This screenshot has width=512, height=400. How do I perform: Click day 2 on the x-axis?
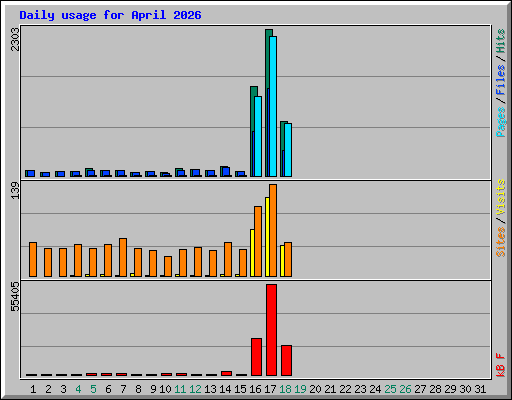point(48,389)
